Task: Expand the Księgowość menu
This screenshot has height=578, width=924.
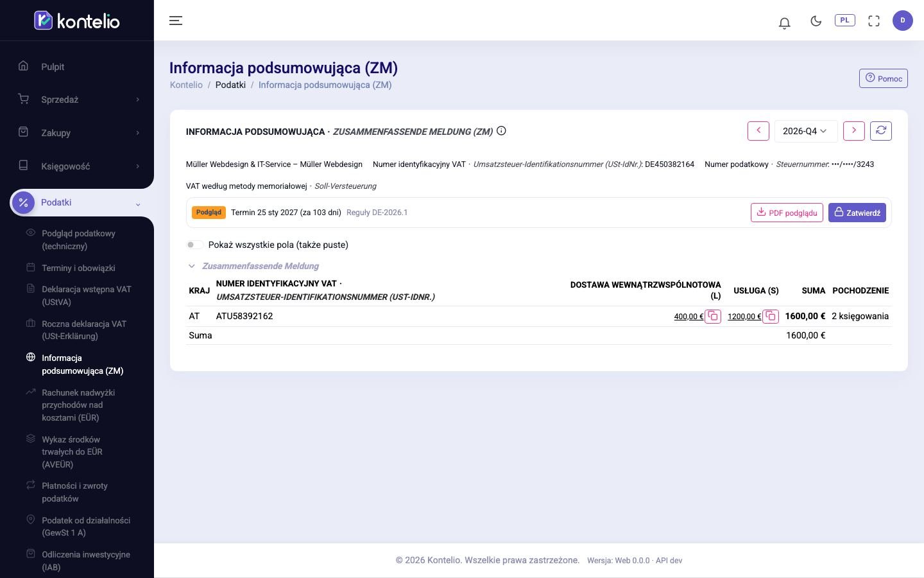Action: (77, 166)
